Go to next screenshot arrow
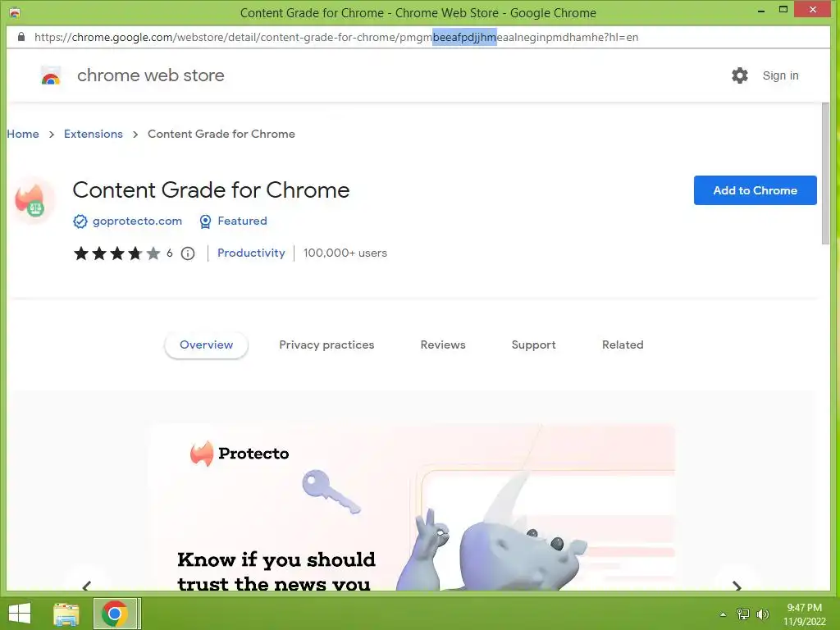This screenshot has height=630, width=840. coord(737,586)
